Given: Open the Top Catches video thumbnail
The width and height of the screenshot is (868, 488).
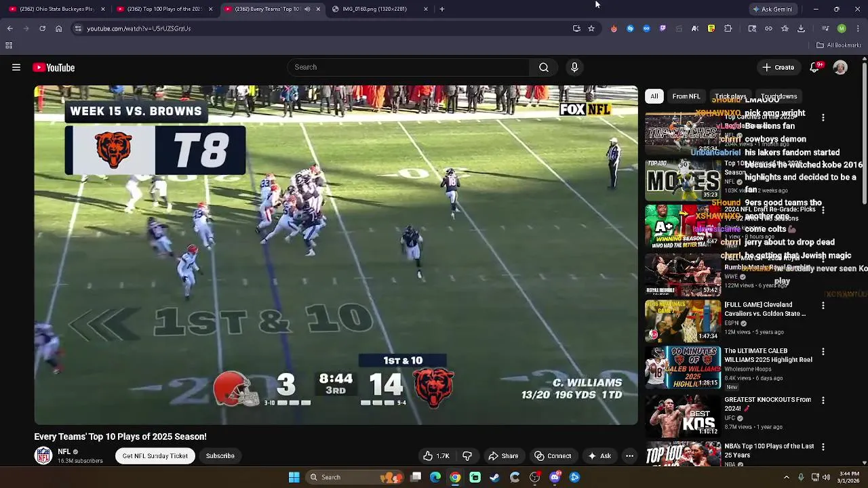Looking at the screenshot, I should coord(683,132).
